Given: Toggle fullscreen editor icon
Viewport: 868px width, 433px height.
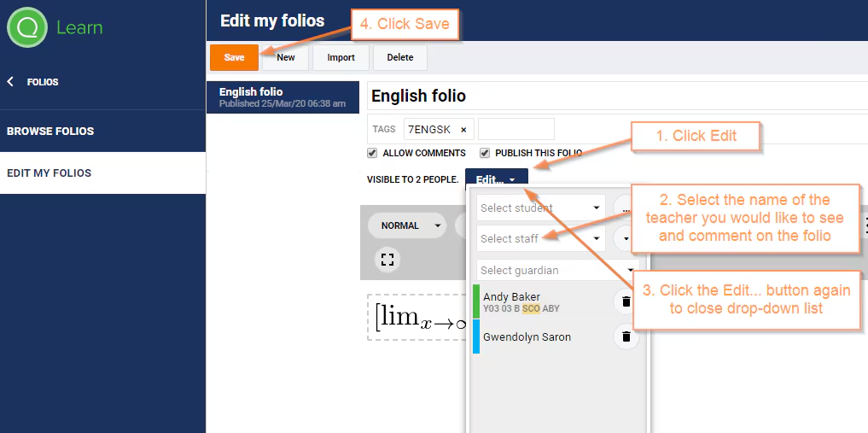Looking at the screenshot, I should click(387, 259).
